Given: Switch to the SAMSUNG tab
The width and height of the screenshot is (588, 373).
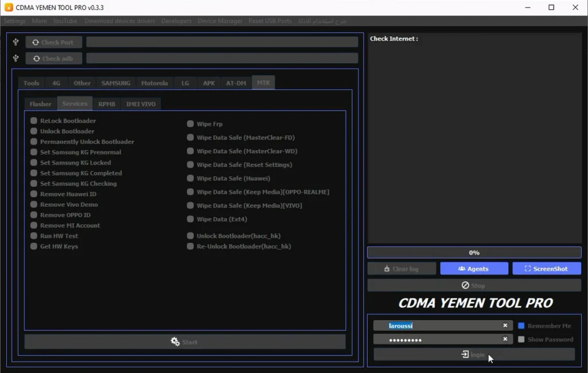Looking at the screenshot, I should click(115, 83).
